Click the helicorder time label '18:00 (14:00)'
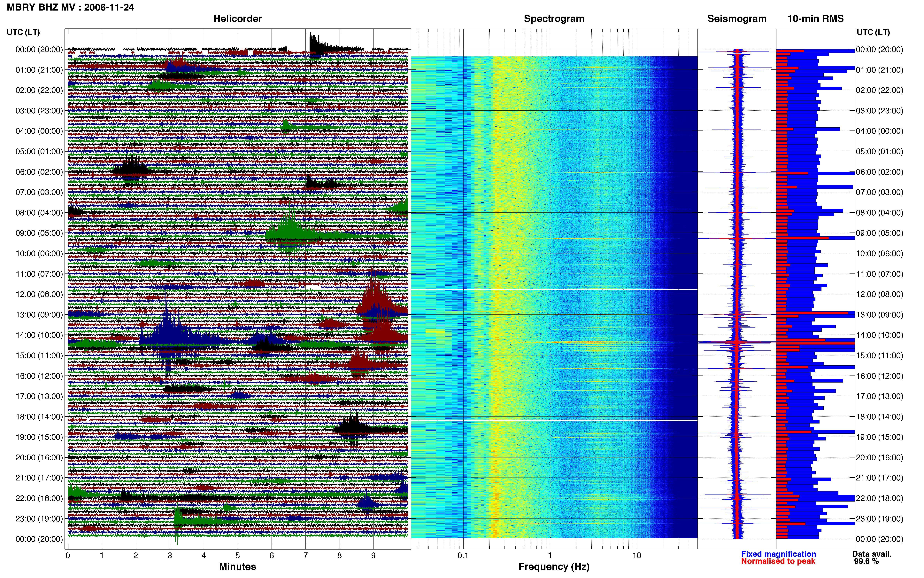The image size is (924, 578). click(39, 417)
